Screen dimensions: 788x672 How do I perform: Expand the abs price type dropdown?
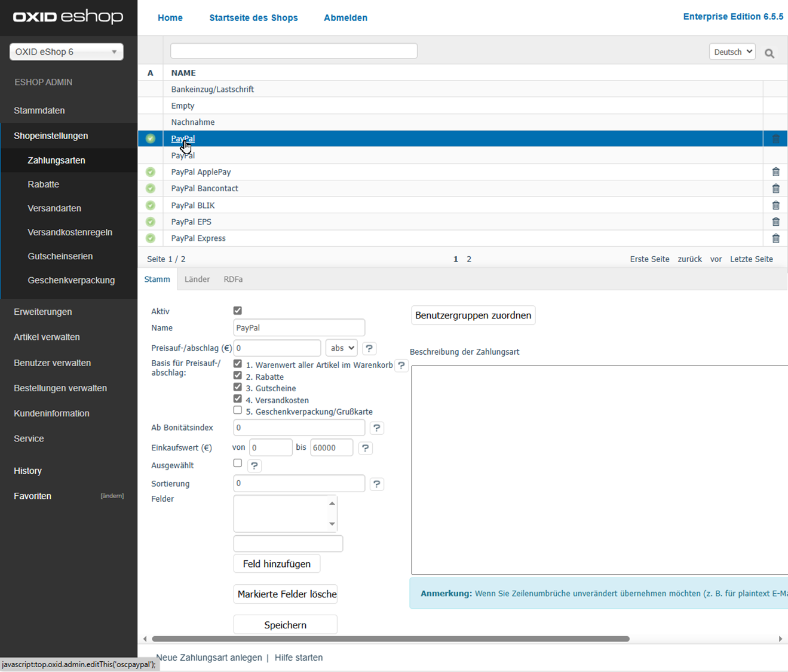tap(341, 348)
